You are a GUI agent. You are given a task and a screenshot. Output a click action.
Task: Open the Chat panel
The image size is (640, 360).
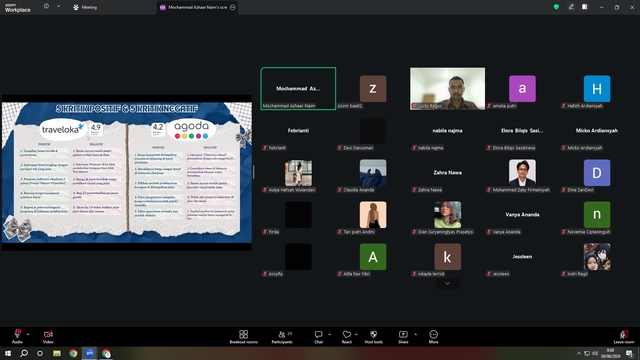(x=318, y=337)
